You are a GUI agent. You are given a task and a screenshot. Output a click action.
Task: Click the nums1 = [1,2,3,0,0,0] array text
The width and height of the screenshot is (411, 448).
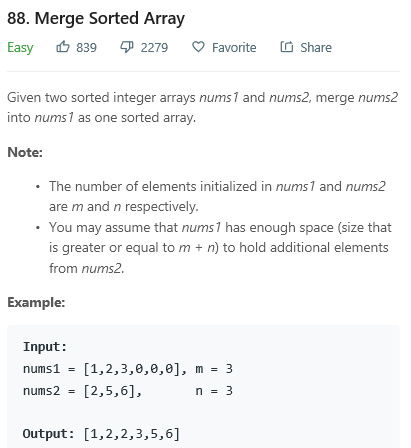[101, 369]
